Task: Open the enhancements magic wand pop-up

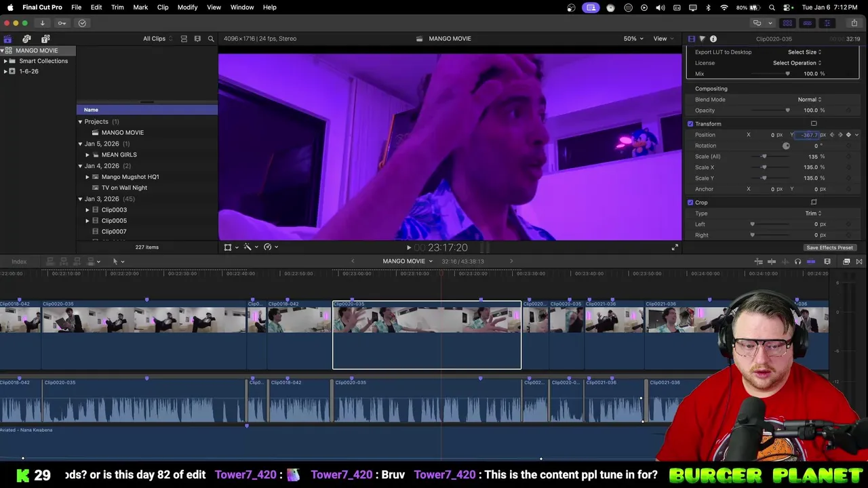Action: pos(250,247)
